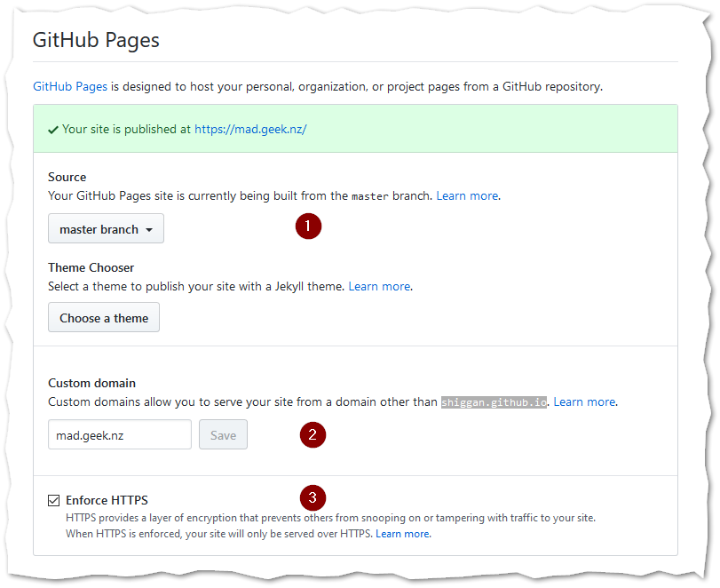Open the published site link https://mad.geek.nz/
This screenshot has width=720, height=588.
(250, 130)
